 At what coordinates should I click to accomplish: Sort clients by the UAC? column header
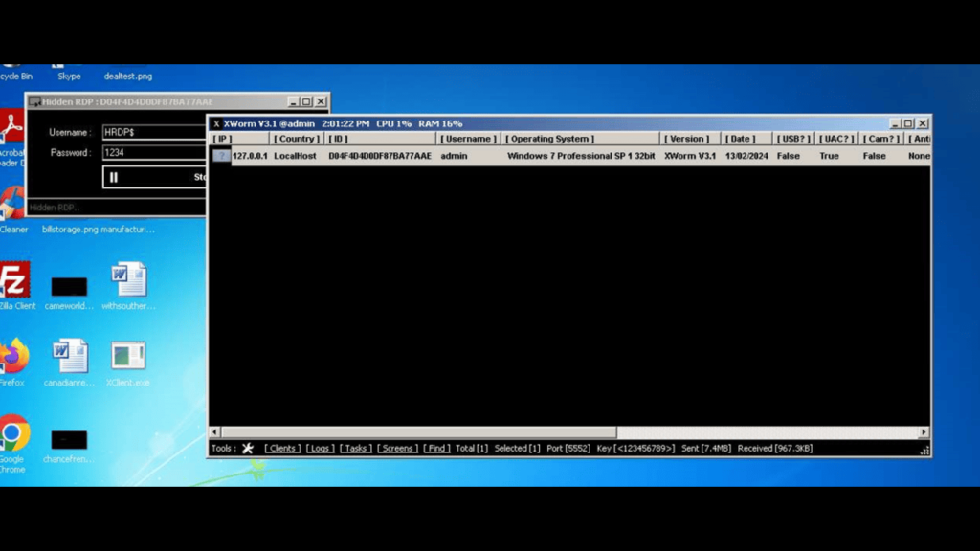click(836, 139)
